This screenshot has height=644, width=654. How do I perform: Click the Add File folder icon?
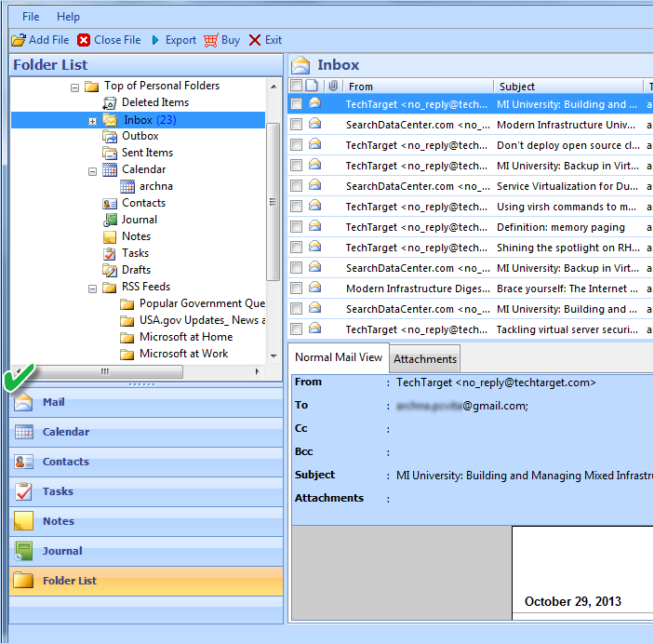pos(19,40)
